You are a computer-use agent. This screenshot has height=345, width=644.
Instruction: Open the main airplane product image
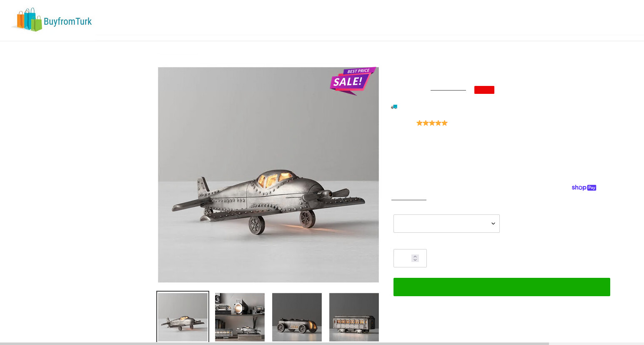coord(268,175)
